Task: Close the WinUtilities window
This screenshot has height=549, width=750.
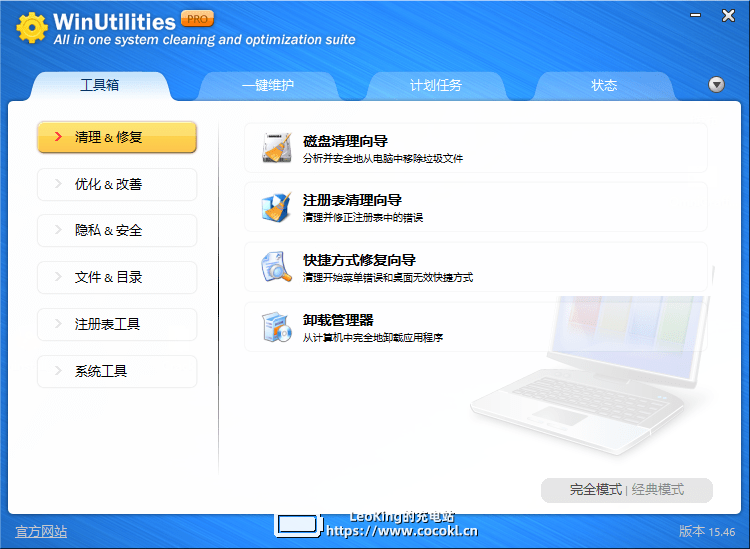Action: pos(728,16)
